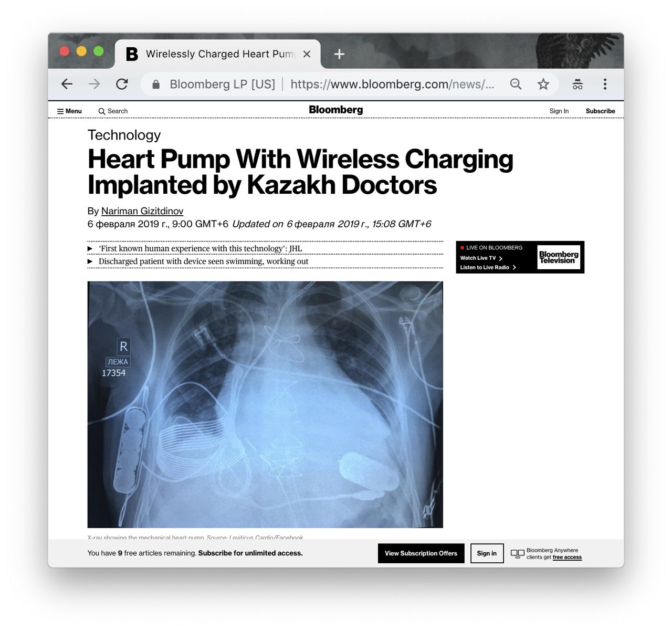Go back using the browser back arrow
The height and width of the screenshot is (631, 672).
[x=67, y=84]
